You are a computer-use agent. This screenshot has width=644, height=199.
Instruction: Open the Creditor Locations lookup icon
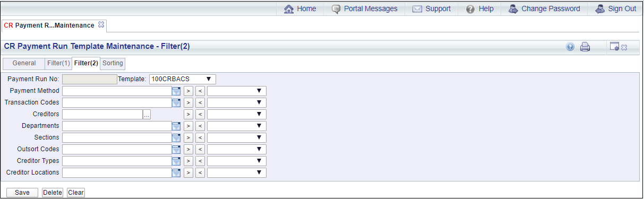point(176,172)
